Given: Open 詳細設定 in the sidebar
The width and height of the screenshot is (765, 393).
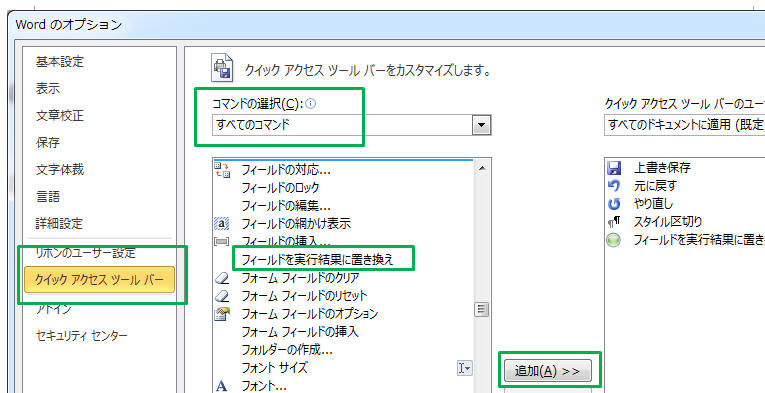Looking at the screenshot, I should (59, 223).
